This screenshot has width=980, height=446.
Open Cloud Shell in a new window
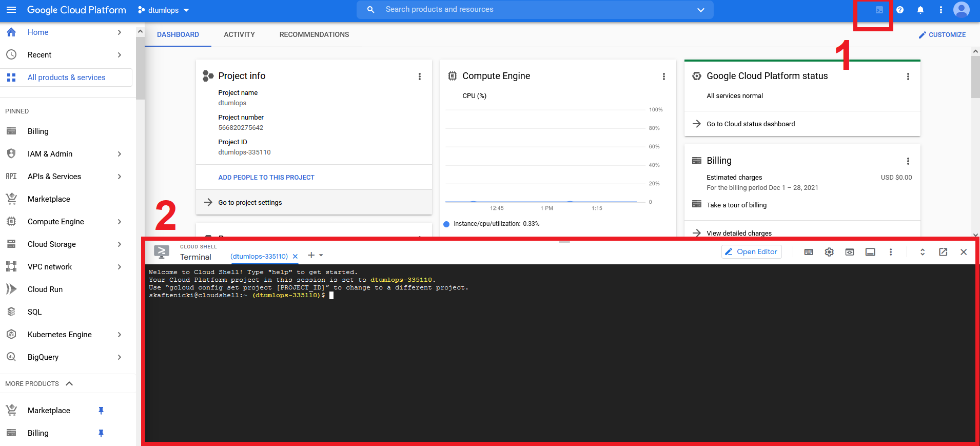coord(943,252)
